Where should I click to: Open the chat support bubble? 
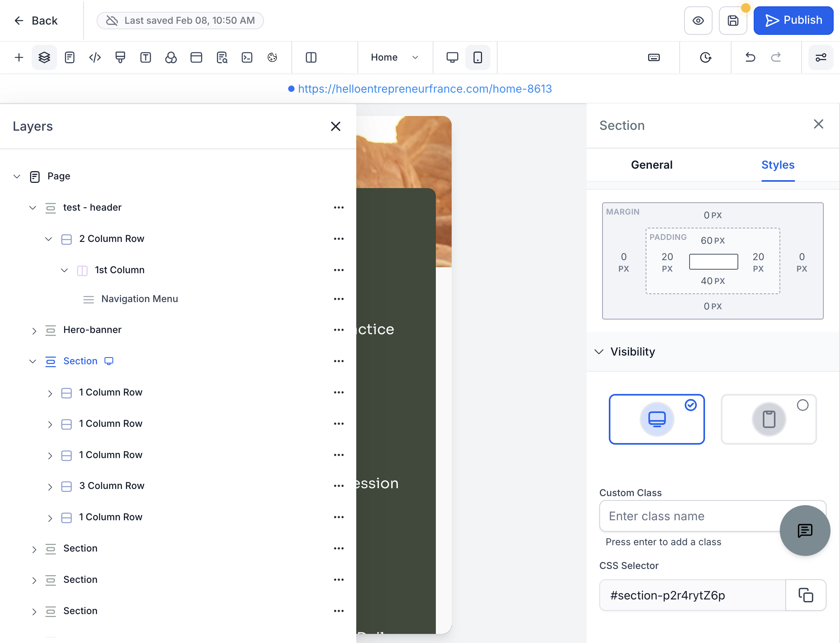click(805, 531)
